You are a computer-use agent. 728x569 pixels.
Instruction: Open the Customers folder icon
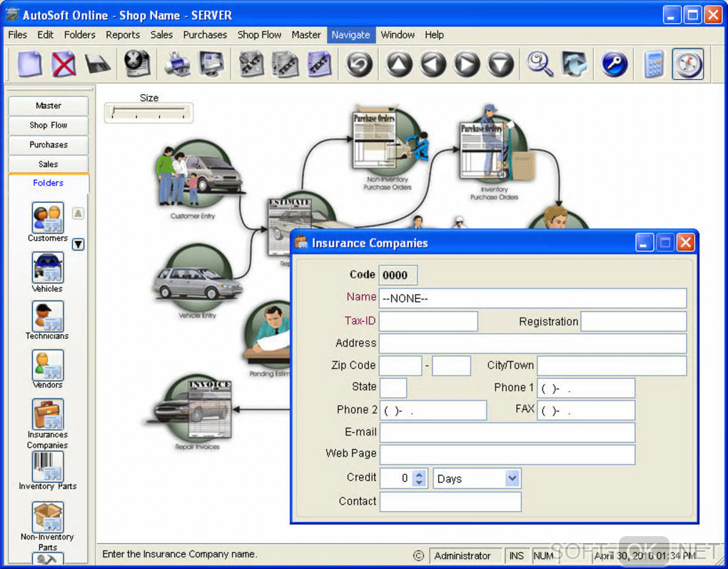pyautogui.click(x=48, y=217)
